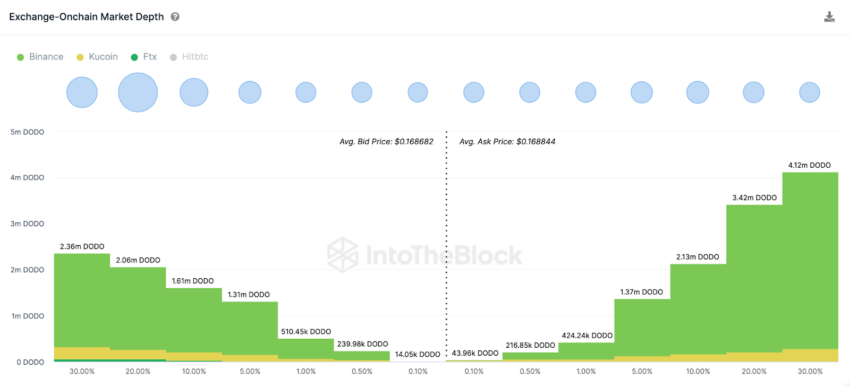850x386 pixels.
Task: Toggle Kucoin series in legend
Action: click(x=98, y=57)
